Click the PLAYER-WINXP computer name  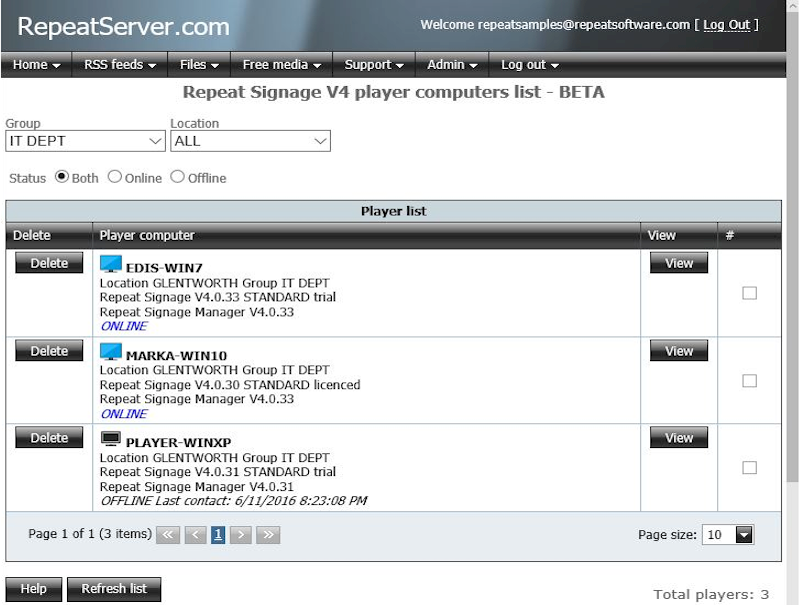pos(178,442)
